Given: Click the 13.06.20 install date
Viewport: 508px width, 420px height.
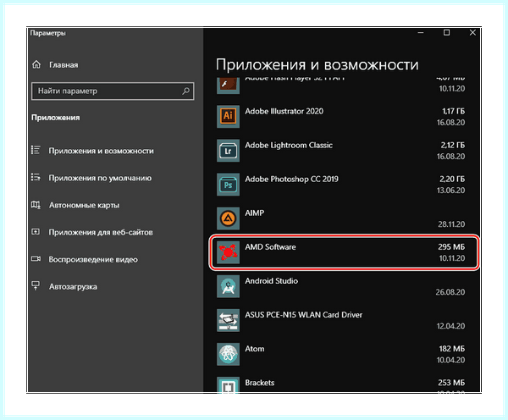Looking at the screenshot, I should pyautogui.click(x=450, y=191).
